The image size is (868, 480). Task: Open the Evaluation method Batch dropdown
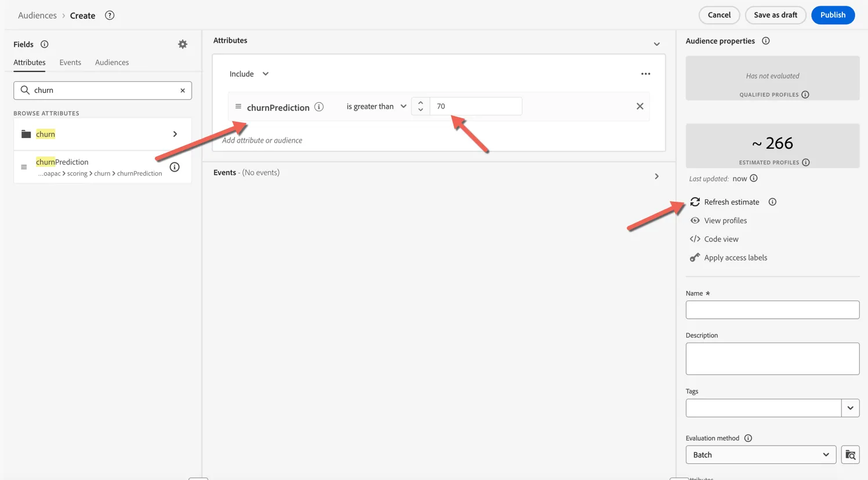(x=761, y=455)
